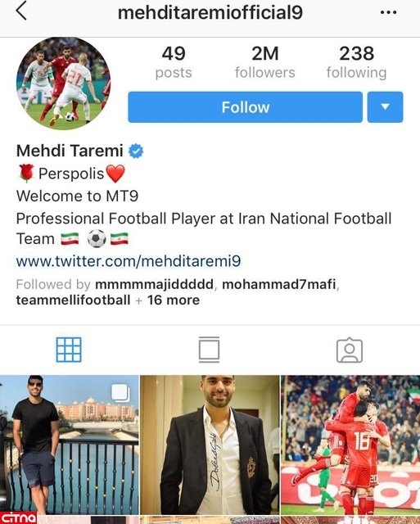
Task: Open the Twitter link in bio
Action: coord(129,261)
